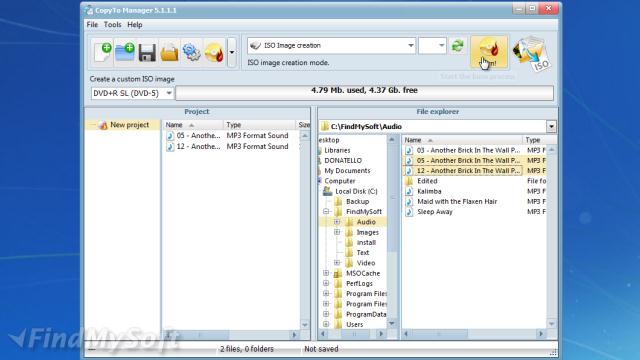
Task: Click the path field showing C:\FindMySoft\Audio
Action: pos(433,127)
